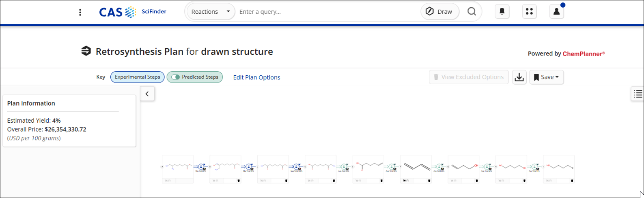644x198 pixels.
Task: Click suppliers cart icon under compound F
Action: pyautogui.click(x=404, y=181)
